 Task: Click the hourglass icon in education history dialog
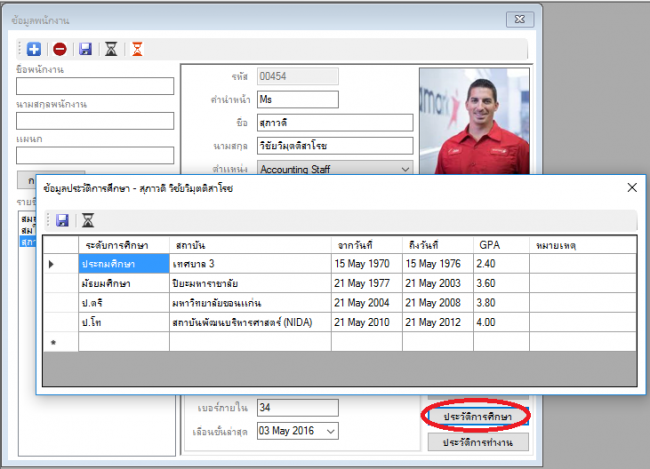(88, 220)
